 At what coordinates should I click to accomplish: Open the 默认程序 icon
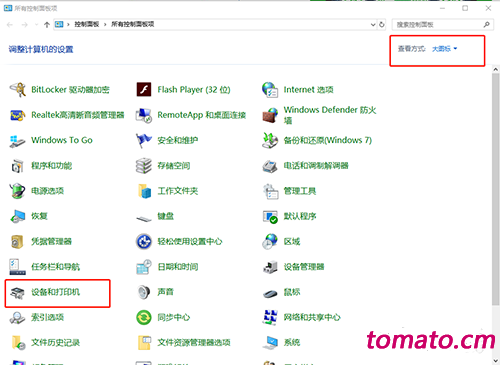(x=270, y=216)
